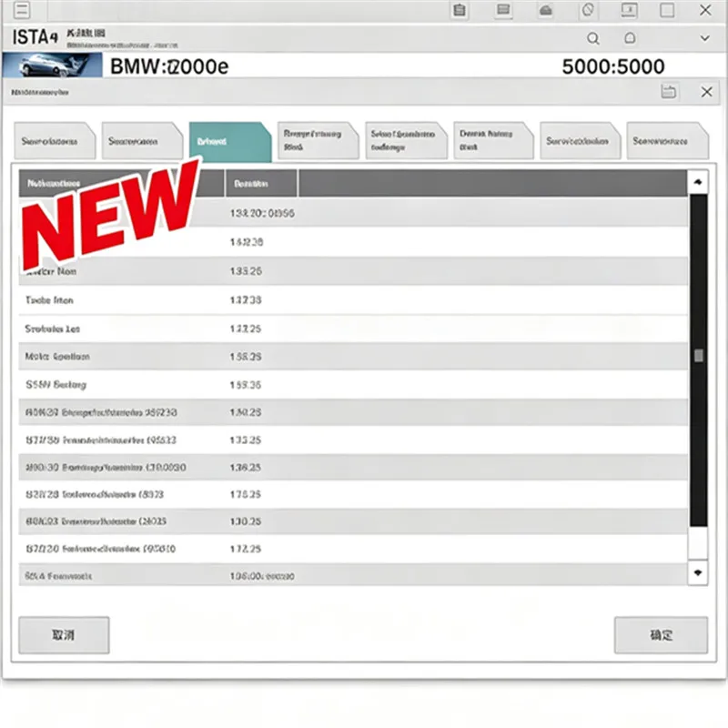The height and width of the screenshot is (728, 728).
Task: Click the vehicle thumbnail image
Action: point(52,66)
